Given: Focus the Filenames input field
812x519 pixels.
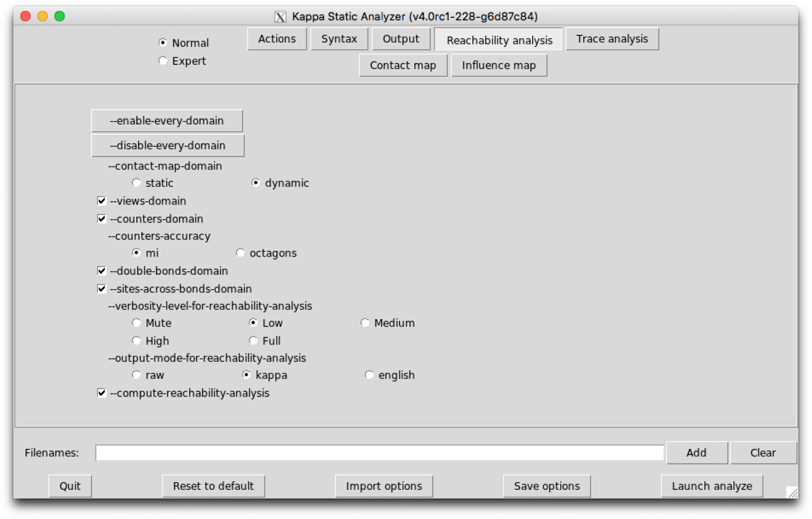Looking at the screenshot, I should [380, 453].
